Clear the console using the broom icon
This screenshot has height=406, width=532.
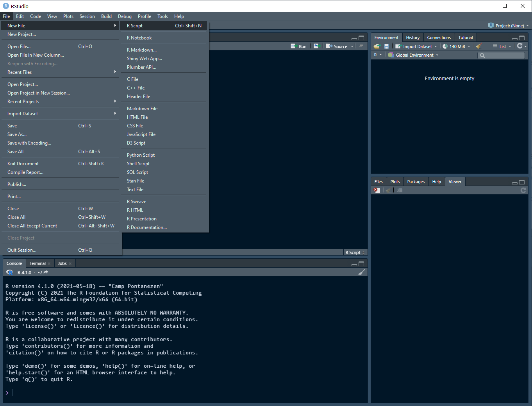(361, 272)
